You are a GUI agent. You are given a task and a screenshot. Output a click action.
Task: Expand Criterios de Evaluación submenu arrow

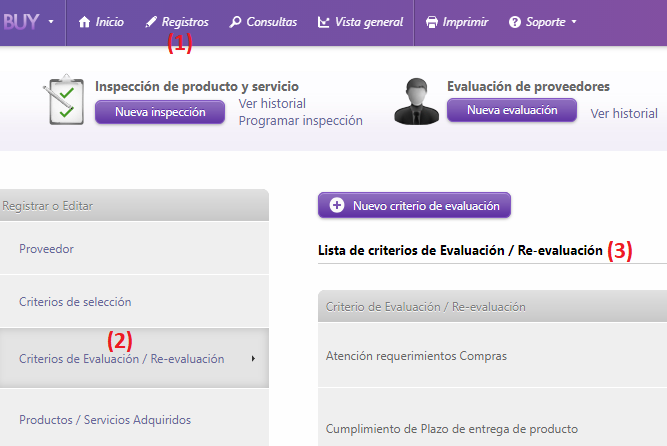[253, 358]
